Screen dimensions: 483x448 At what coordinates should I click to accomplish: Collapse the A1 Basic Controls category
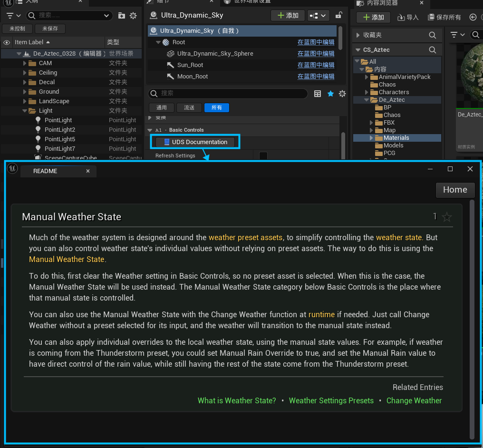150,130
